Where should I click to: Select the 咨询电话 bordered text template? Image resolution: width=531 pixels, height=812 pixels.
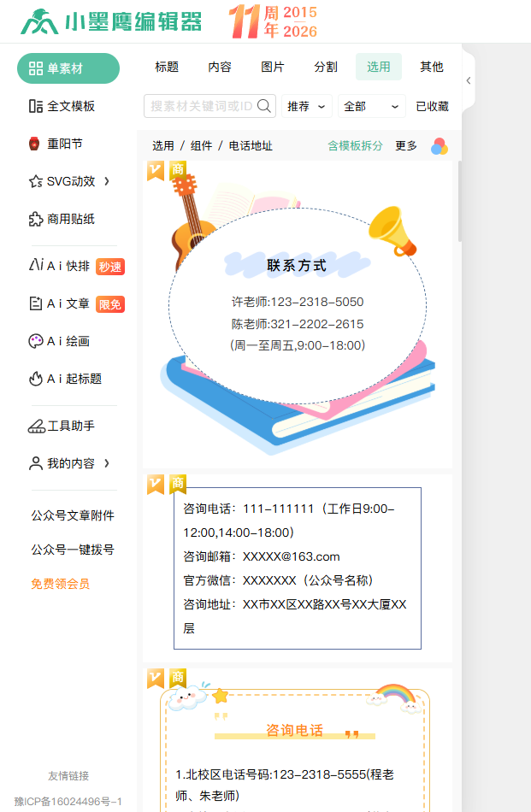(x=298, y=568)
